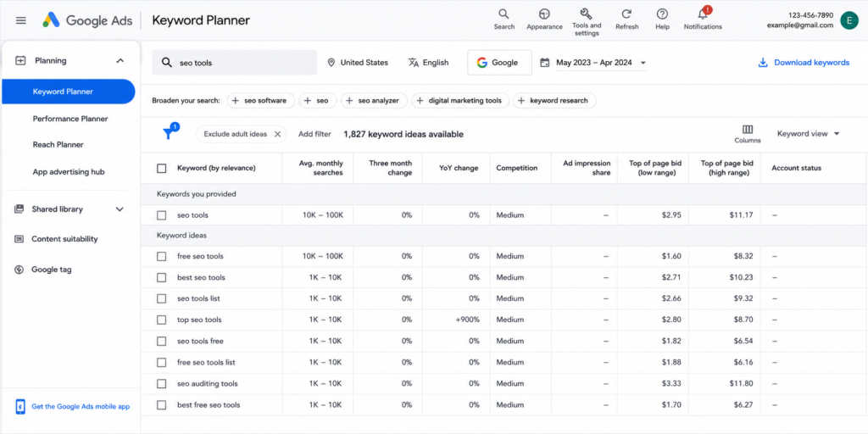
Task: Click the magnifier in the keyword search box
Action: point(167,63)
